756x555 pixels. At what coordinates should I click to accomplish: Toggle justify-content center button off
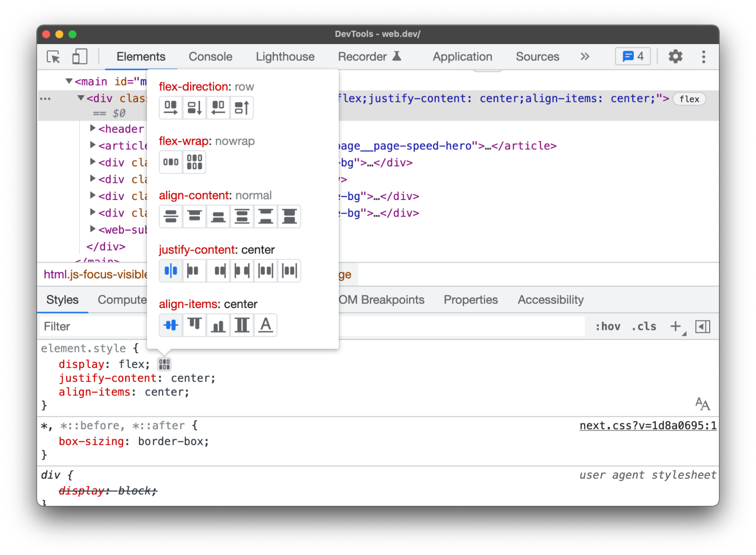pos(171,271)
